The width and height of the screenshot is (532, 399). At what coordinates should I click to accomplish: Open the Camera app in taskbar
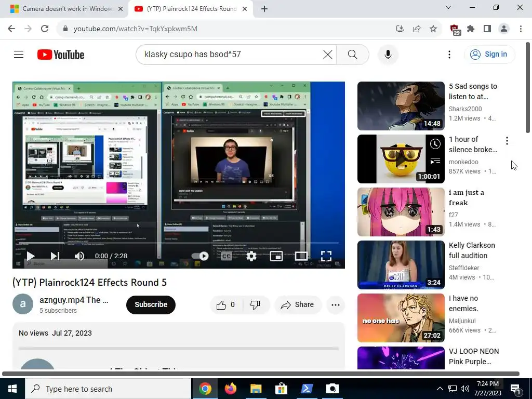coord(332,389)
